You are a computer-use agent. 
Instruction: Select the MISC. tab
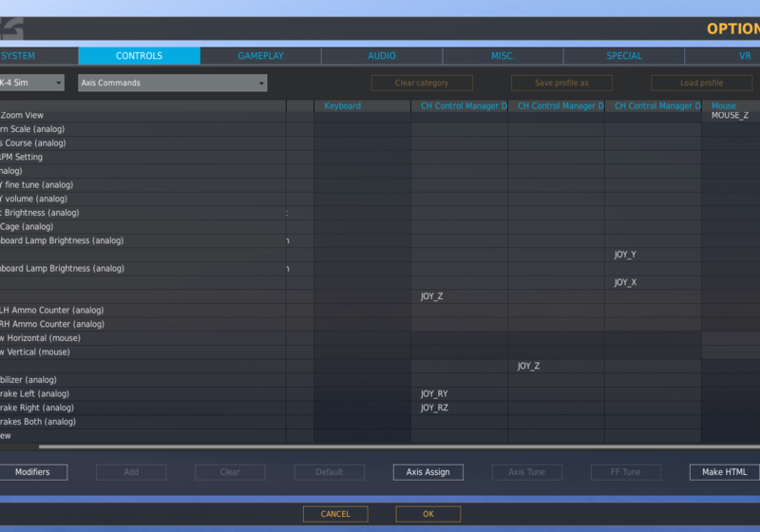[x=503, y=56]
